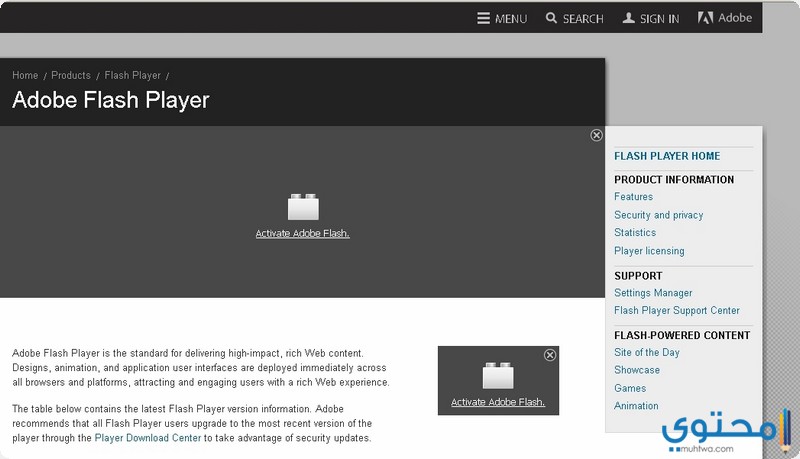Activate Adobe Flash in the large banner
Viewport: 800px width, 459px height.
coord(303,233)
